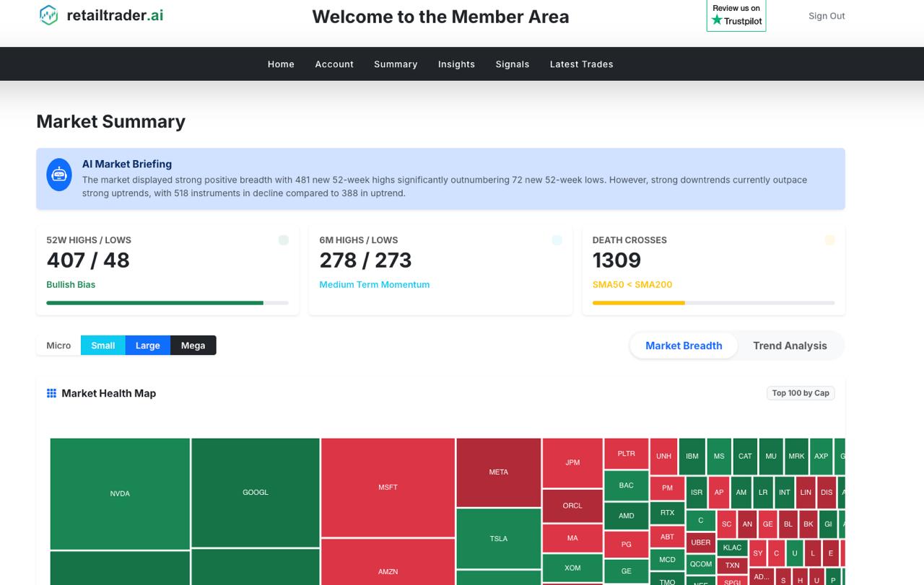924x585 pixels.
Task: Click the SMA50 < SMA200 indicator label
Action: pos(632,284)
